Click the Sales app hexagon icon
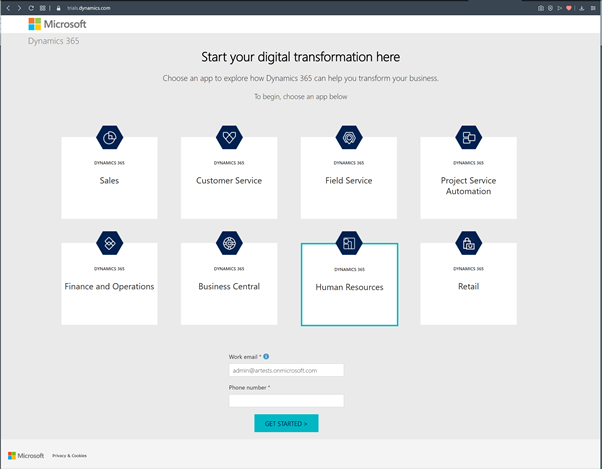The image size is (602, 469). coord(109,138)
